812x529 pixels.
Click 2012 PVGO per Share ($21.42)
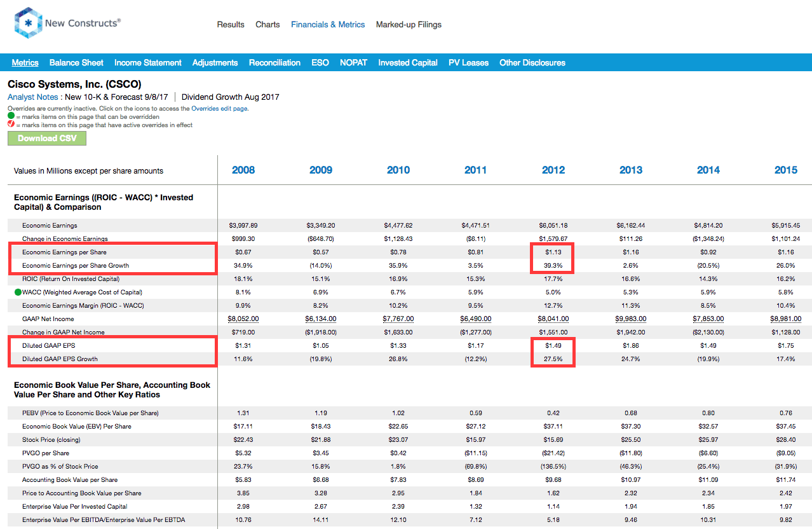coord(553,453)
